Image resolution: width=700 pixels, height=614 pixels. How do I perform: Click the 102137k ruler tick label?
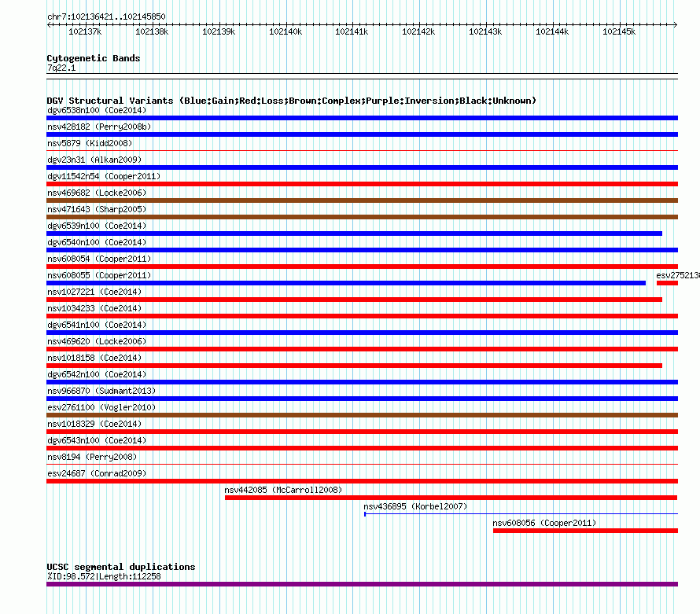click(85, 31)
